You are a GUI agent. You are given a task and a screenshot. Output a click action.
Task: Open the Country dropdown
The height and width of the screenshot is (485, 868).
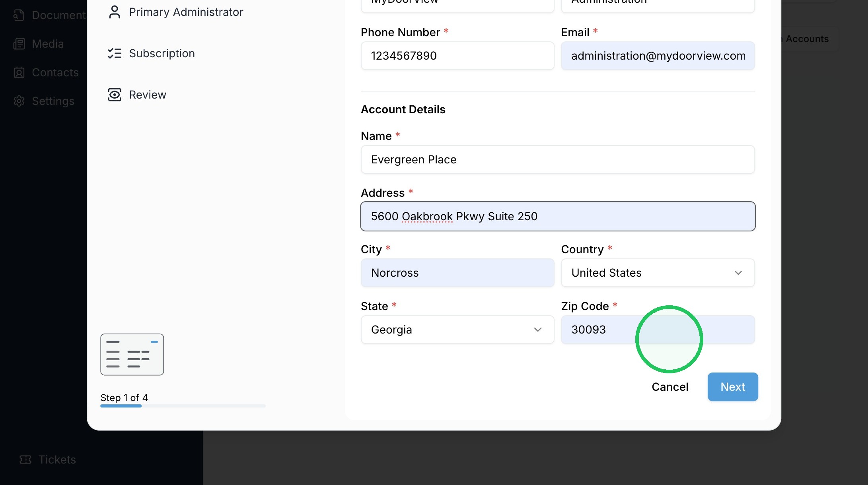coord(658,273)
